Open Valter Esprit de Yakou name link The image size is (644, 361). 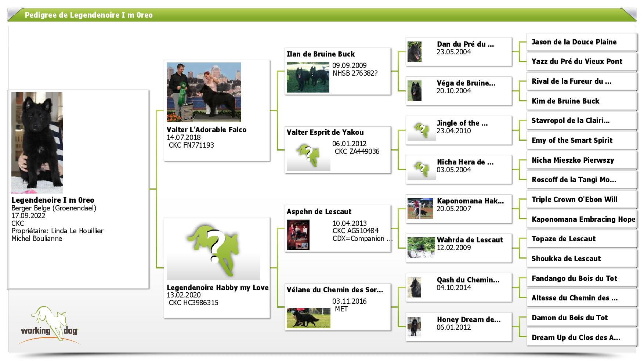click(x=325, y=132)
